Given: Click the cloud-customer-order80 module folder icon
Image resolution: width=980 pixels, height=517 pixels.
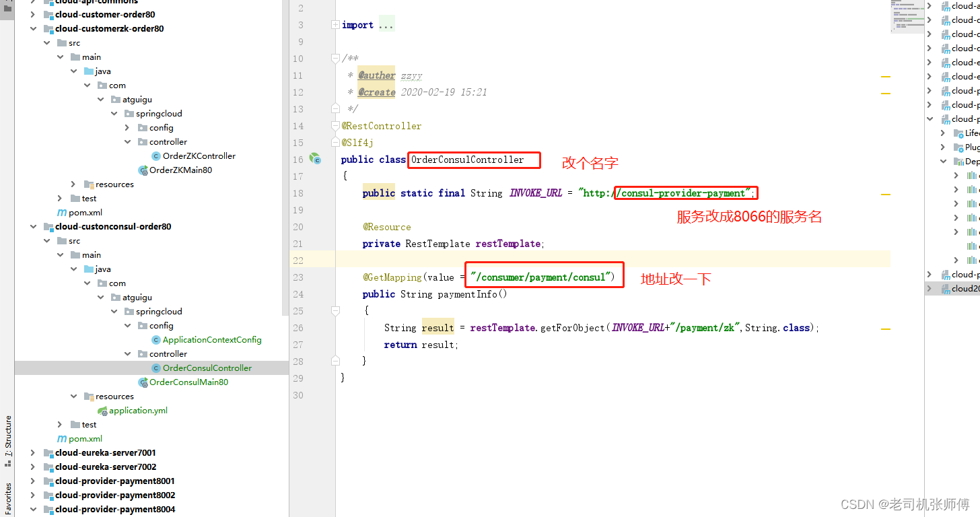Looking at the screenshot, I should pyautogui.click(x=48, y=15).
